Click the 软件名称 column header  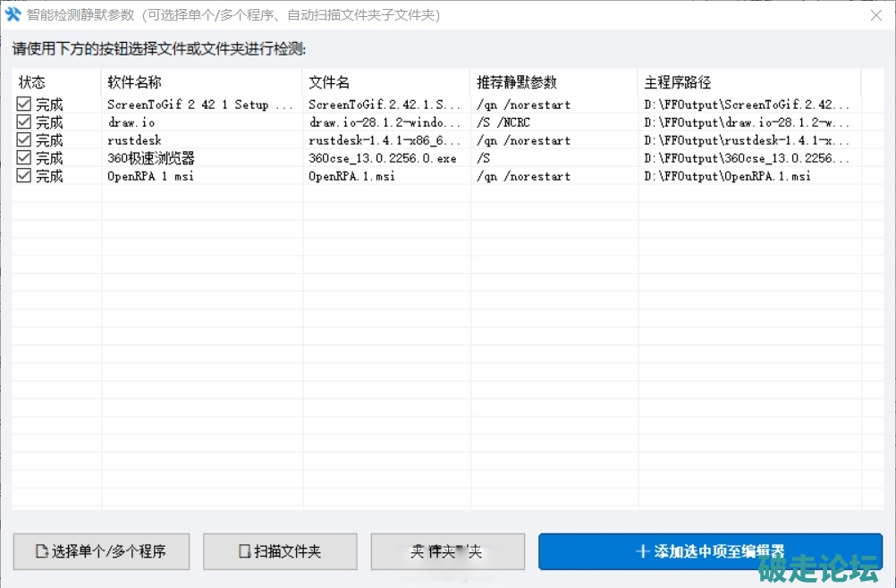pos(134,82)
